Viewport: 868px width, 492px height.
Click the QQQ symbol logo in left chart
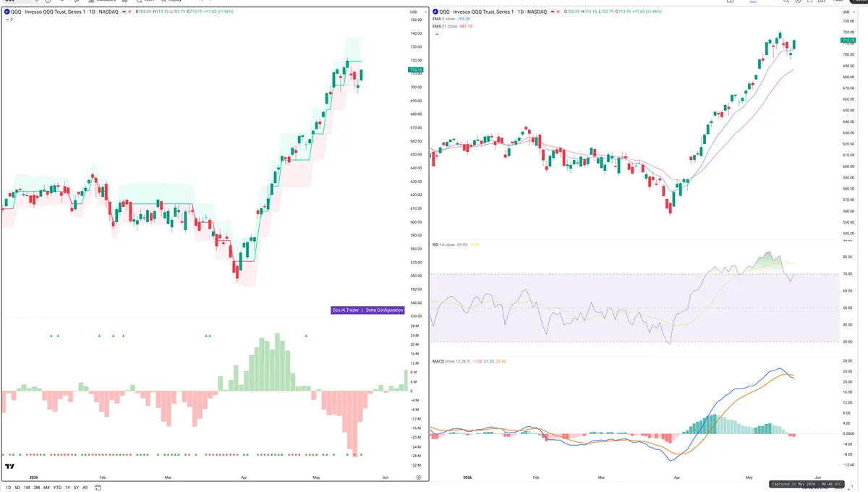pos(7,12)
